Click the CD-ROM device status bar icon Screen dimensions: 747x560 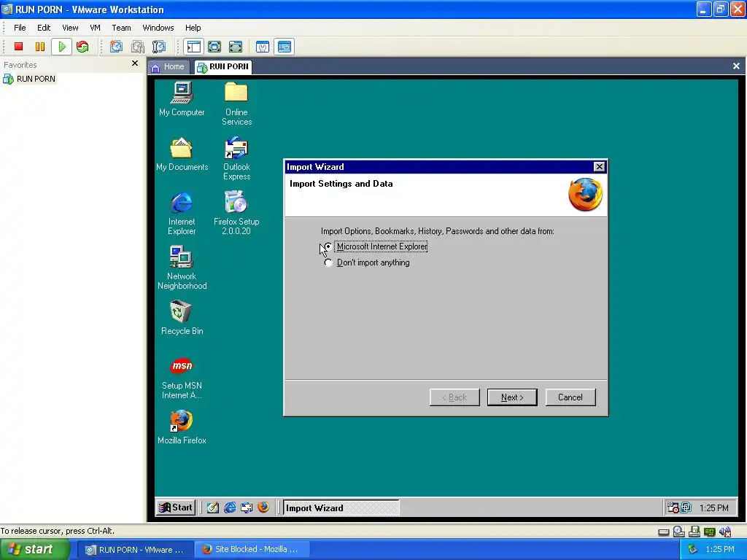[x=679, y=532]
